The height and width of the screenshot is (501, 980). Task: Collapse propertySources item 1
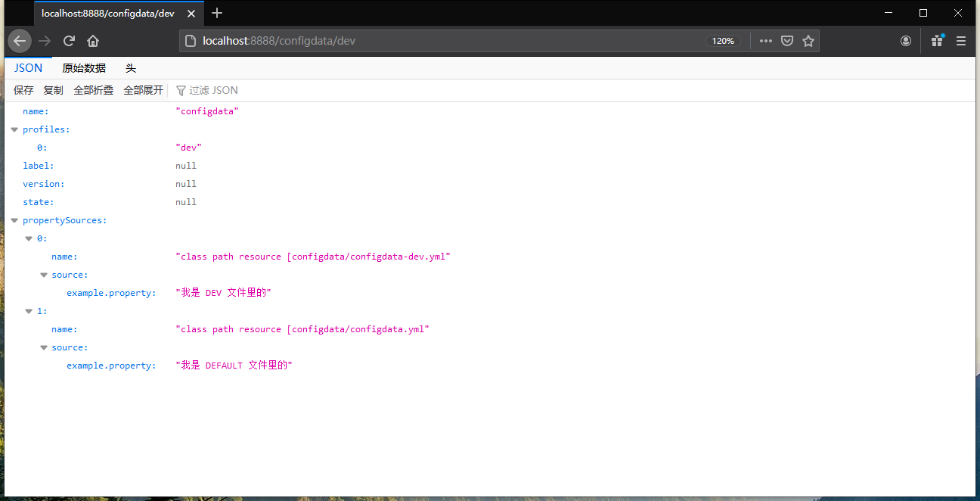pyautogui.click(x=29, y=311)
